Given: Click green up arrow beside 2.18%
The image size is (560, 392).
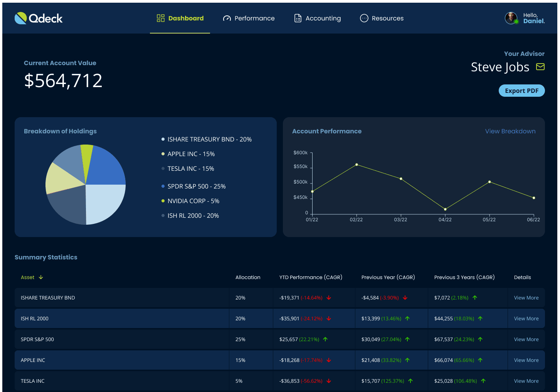Looking at the screenshot, I should 475,298.
